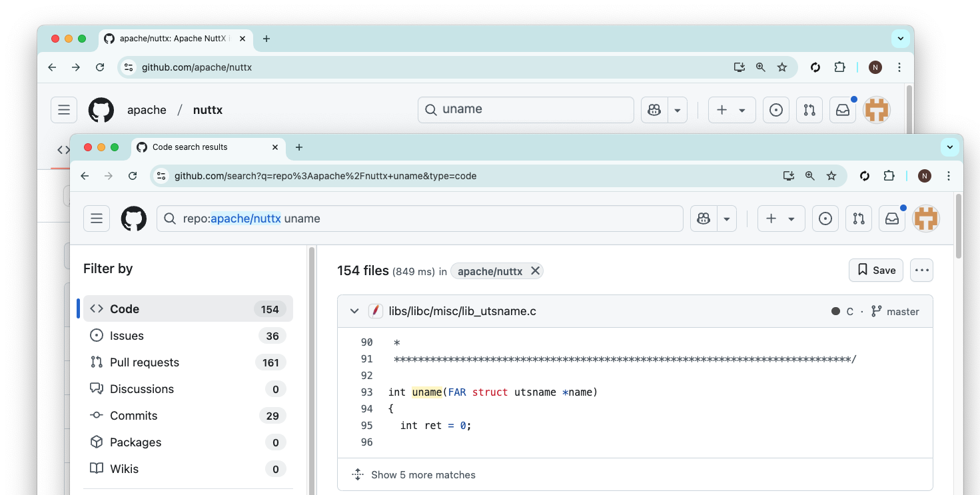The width and height of the screenshot is (980, 495).
Task: Save this search with Save button
Action: click(x=875, y=270)
